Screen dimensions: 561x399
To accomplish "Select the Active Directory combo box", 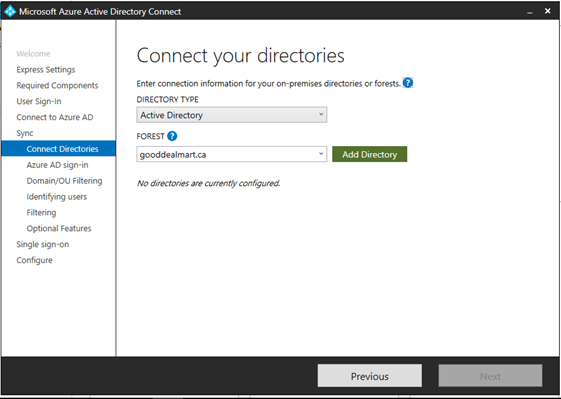I will (x=231, y=115).
